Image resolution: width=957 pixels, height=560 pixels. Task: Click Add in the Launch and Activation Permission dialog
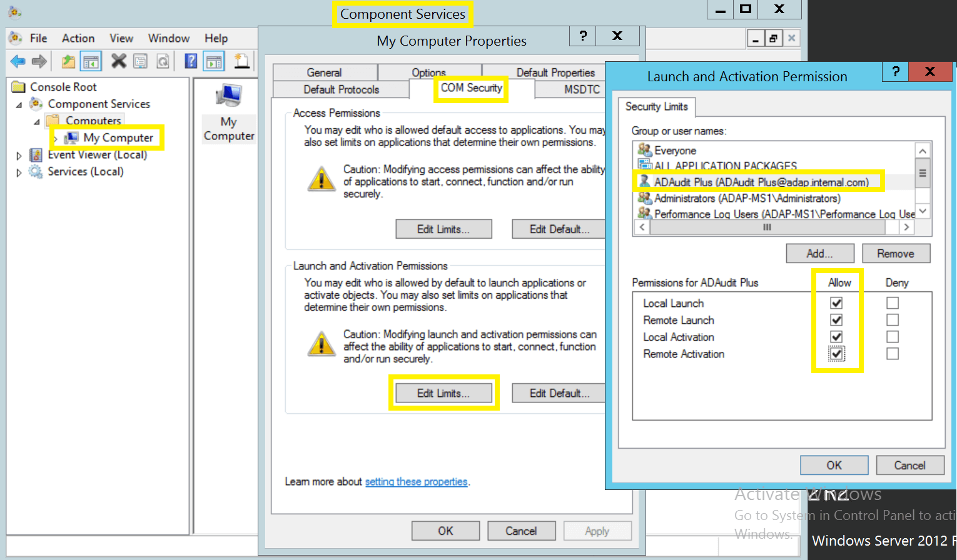(819, 253)
